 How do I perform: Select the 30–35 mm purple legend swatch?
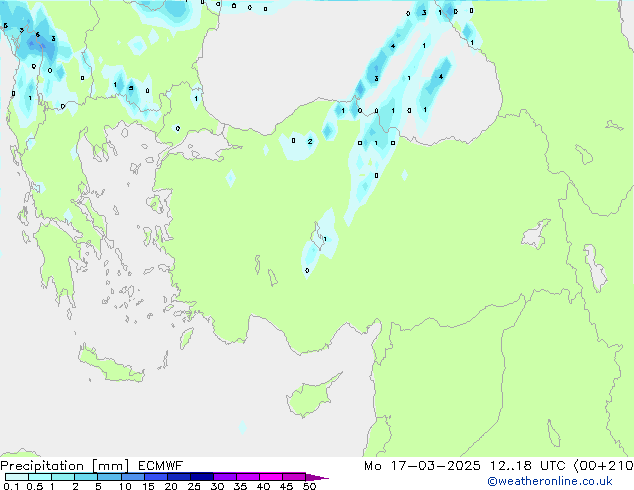(225, 477)
